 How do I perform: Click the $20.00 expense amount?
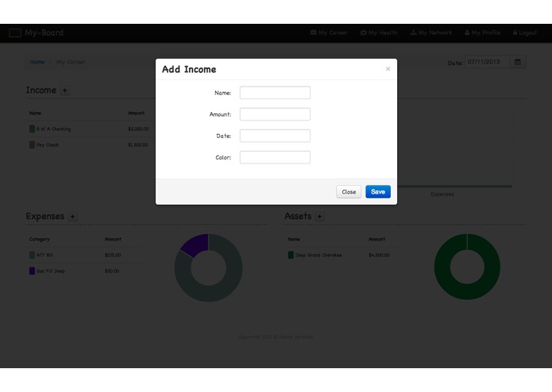tap(112, 271)
